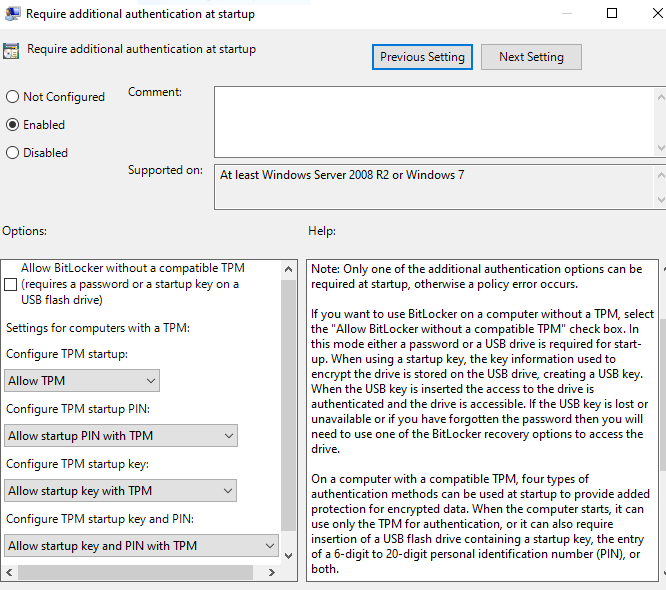Click the Options pane scroll left arrow
666x590 pixels.
pos(9,573)
